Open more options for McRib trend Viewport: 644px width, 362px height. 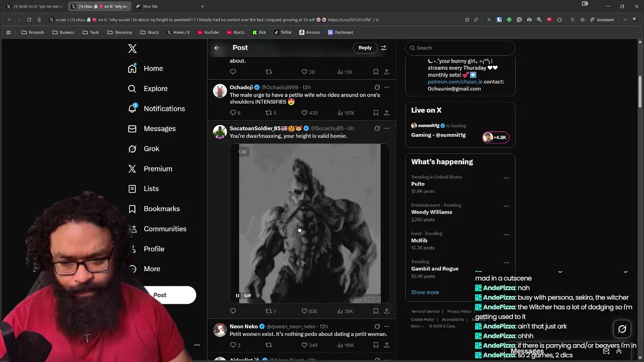click(506, 234)
